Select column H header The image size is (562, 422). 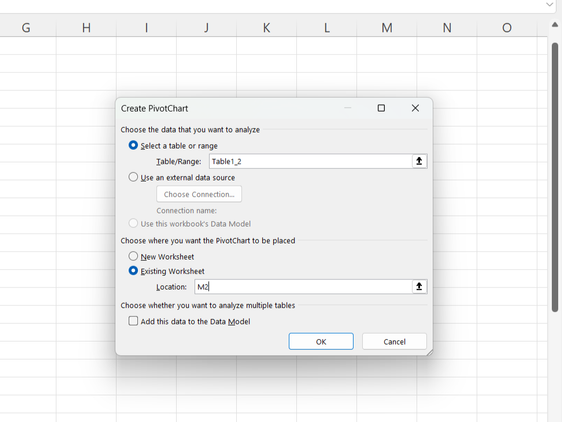pyautogui.click(x=86, y=28)
